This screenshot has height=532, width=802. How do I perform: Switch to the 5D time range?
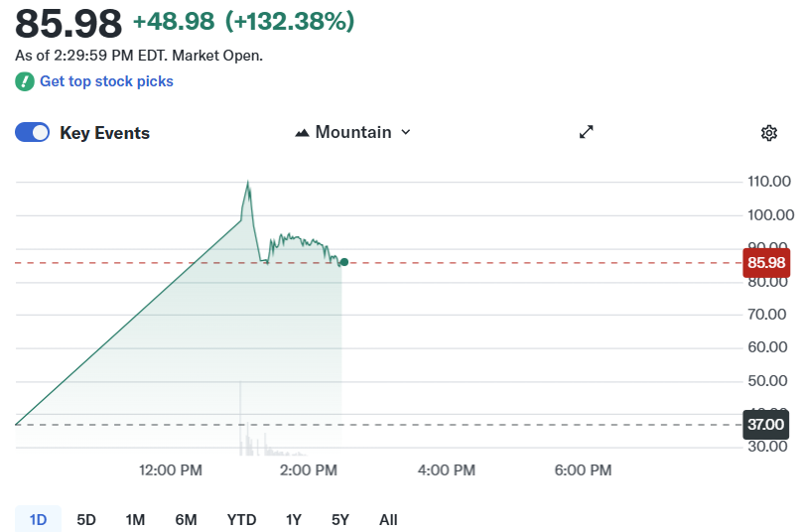click(x=86, y=519)
